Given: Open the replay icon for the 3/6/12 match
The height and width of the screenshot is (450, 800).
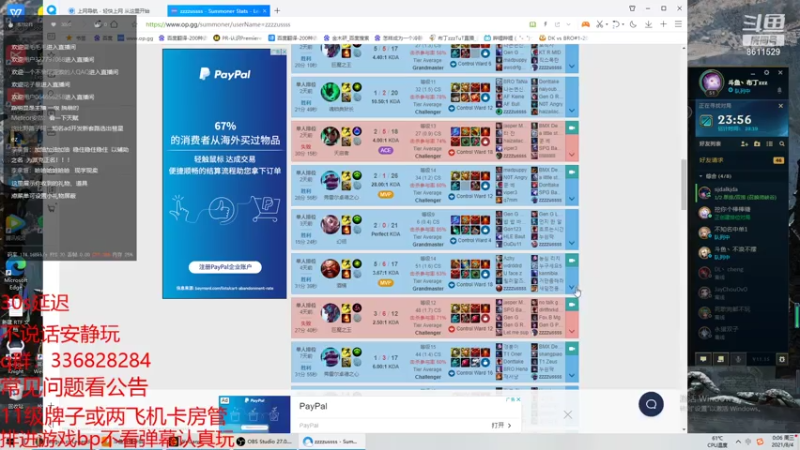Looking at the screenshot, I should click(x=571, y=305).
